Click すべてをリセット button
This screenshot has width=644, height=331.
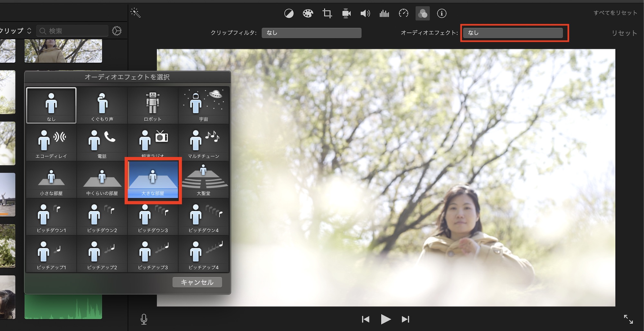[x=615, y=13]
